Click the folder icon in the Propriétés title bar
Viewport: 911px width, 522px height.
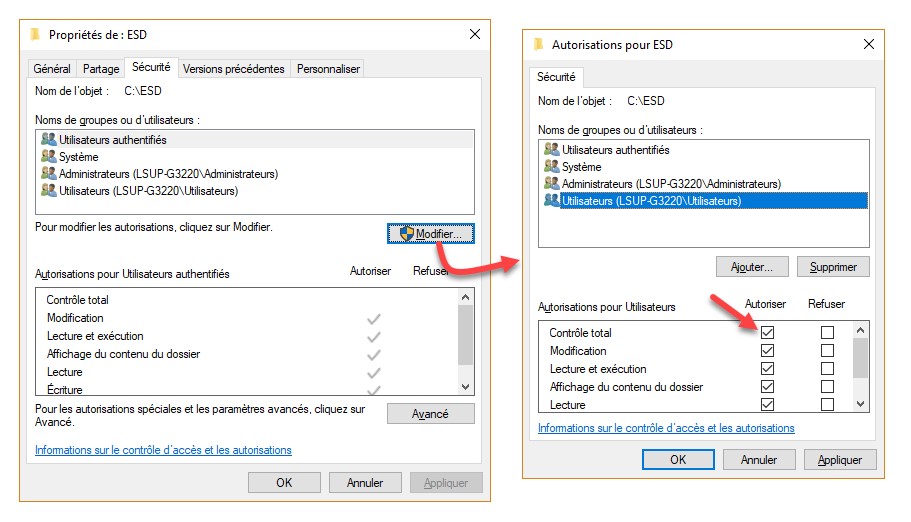(36, 34)
